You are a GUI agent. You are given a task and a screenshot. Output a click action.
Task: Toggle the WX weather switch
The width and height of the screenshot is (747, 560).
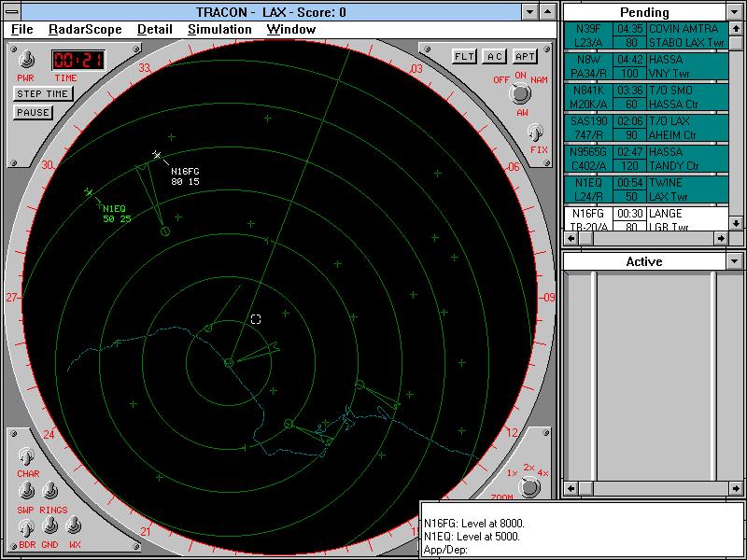coord(73,525)
